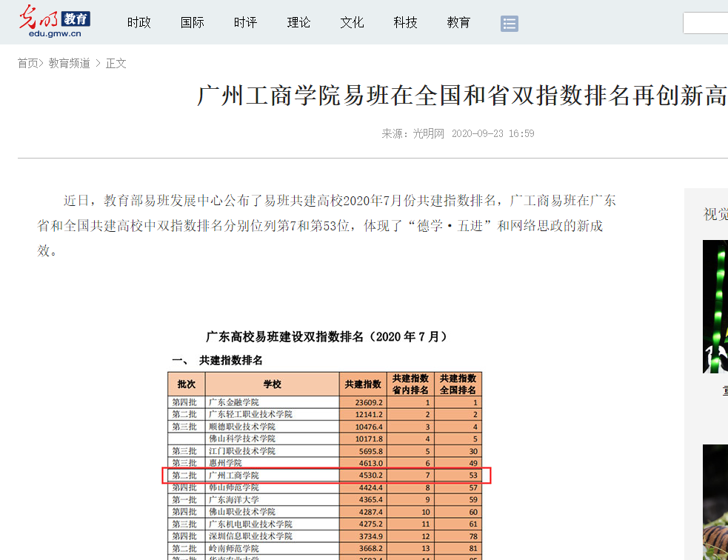Open the lower sidebar photo thumbnail

point(715,504)
